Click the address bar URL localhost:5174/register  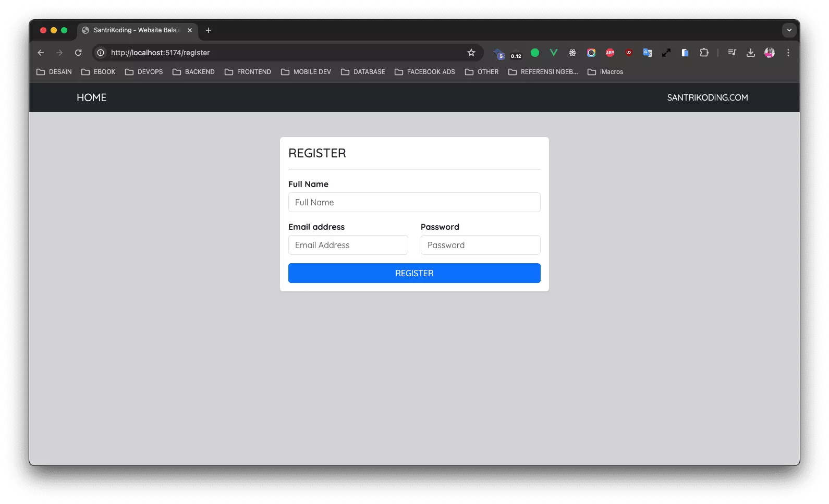pyautogui.click(x=161, y=53)
